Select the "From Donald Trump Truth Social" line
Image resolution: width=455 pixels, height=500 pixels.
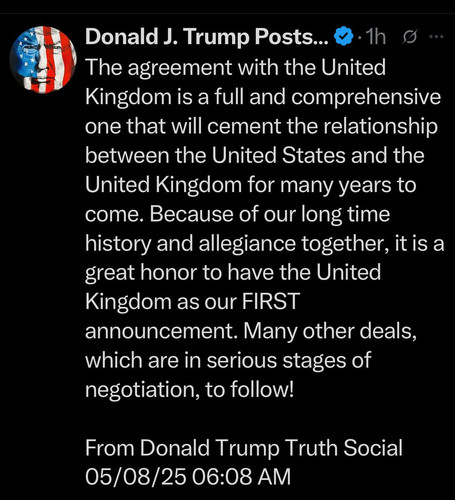click(244, 448)
